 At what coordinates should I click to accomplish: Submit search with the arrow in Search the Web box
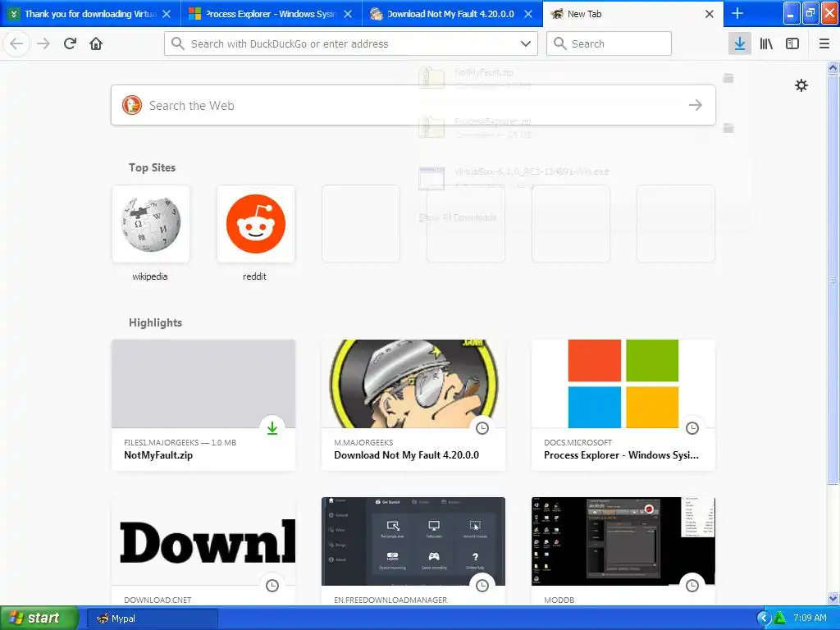[696, 105]
